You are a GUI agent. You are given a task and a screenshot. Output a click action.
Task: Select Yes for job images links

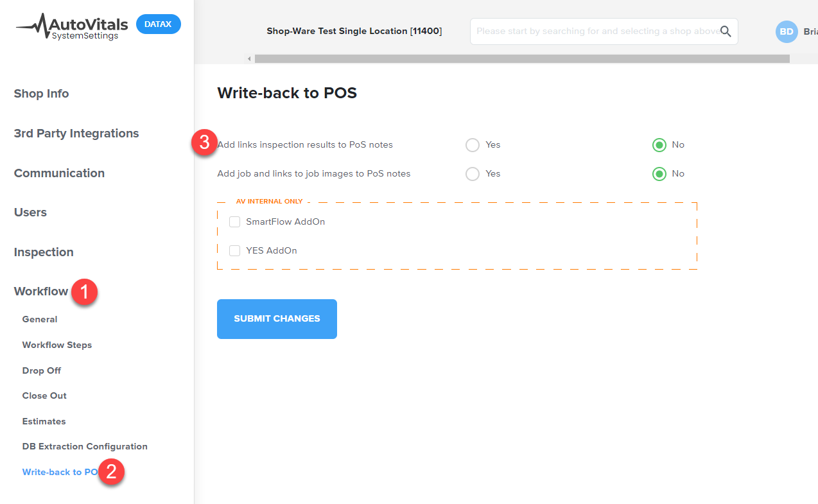click(x=473, y=174)
